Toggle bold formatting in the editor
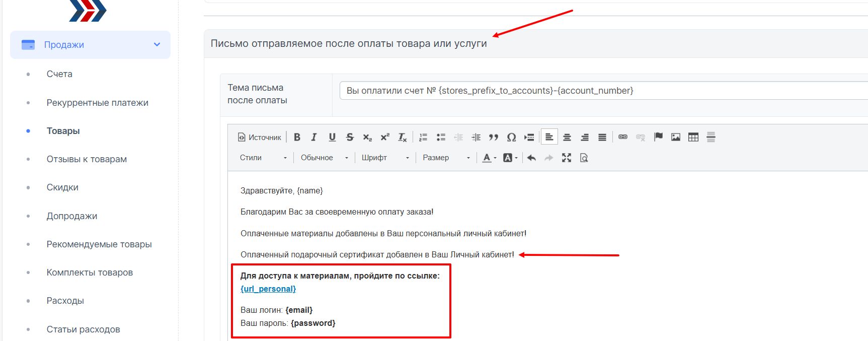Viewport: 868px width, 341px height. 297,137
